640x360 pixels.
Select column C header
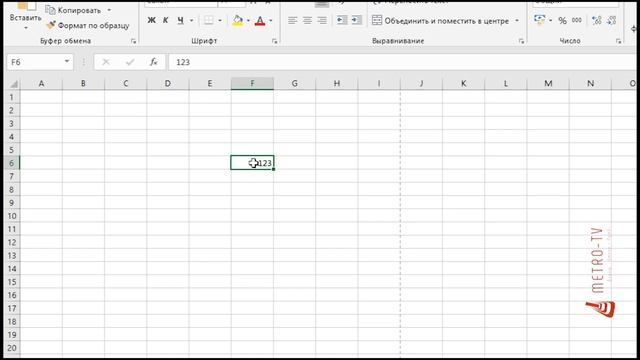tap(126, 84)
